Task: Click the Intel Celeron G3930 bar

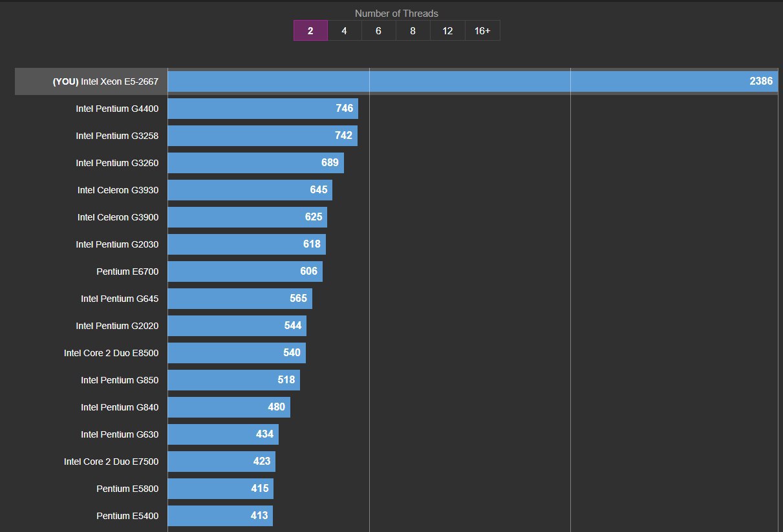Action: [250, 190]
